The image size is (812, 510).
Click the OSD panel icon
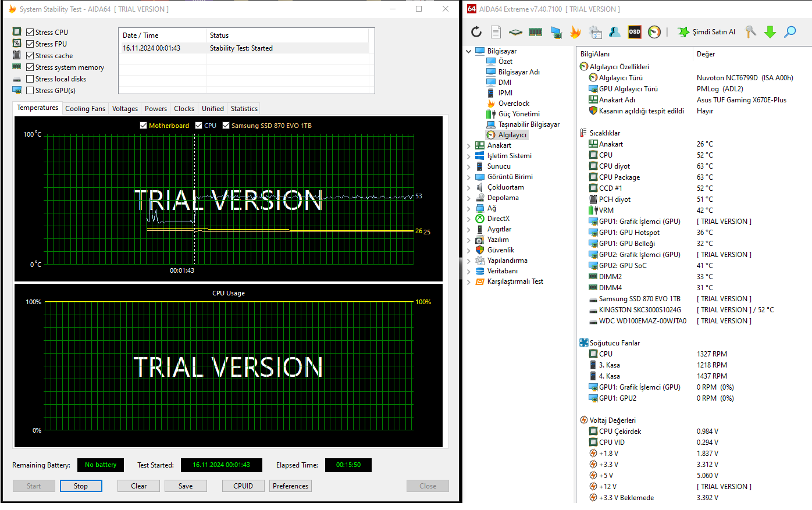tap(635, 32)
